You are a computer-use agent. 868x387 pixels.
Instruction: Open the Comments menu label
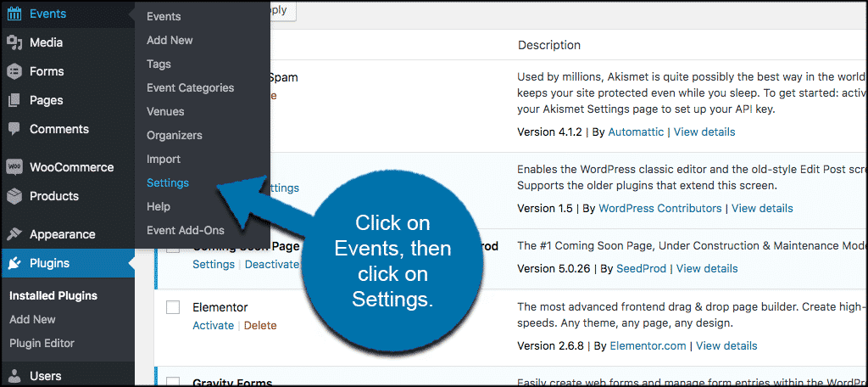pyautogui.click(x=59, y=129)
